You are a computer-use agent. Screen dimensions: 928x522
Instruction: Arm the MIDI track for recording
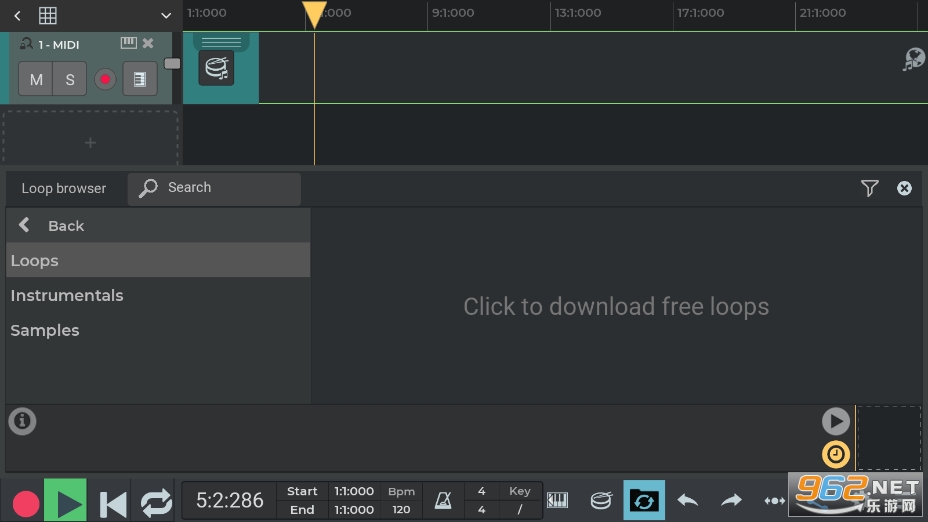105,80
